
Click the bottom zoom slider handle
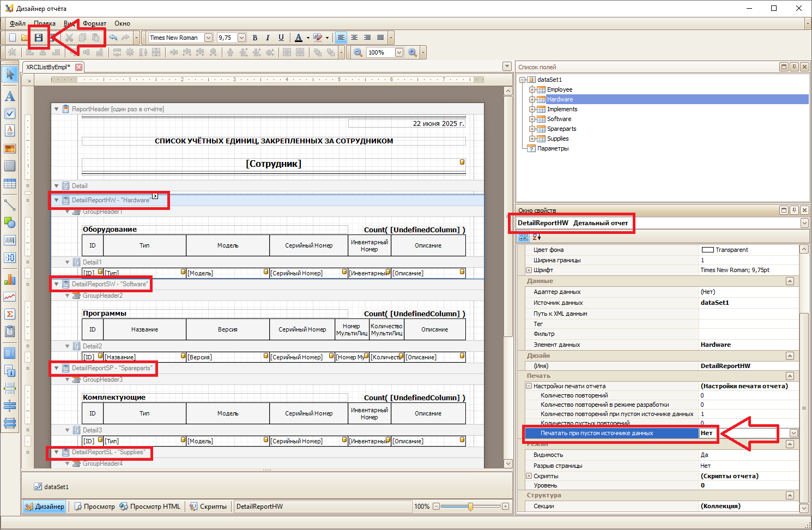[470, 507]
